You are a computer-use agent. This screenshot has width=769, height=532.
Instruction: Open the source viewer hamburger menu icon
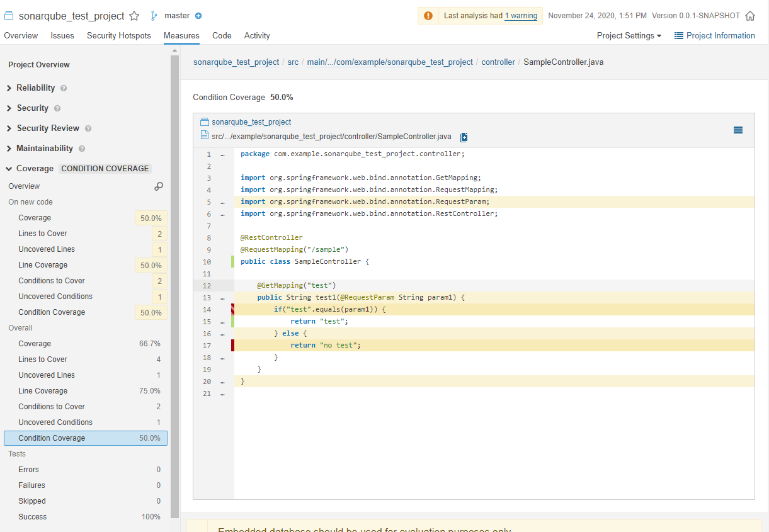tap(738, 130)
